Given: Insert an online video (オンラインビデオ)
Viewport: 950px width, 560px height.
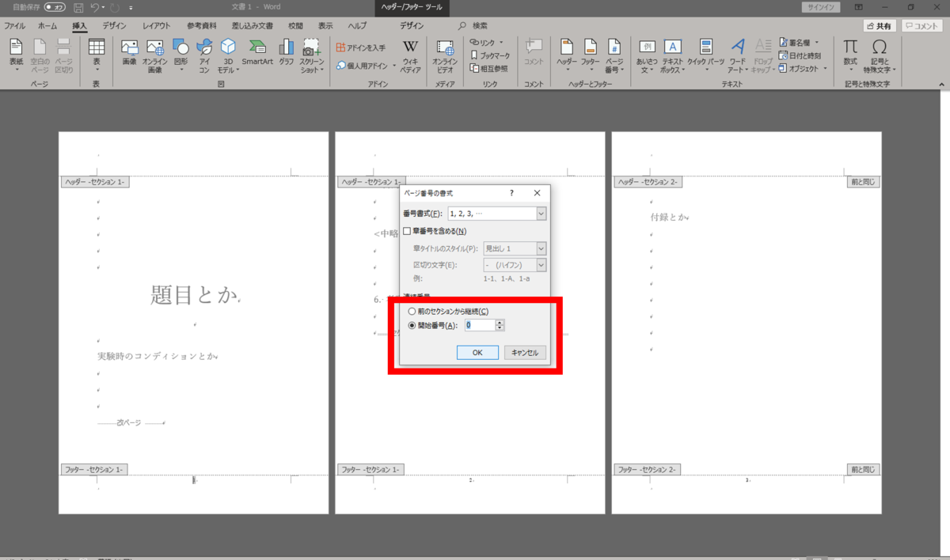Looking at the screenshot, I should coord(446,55).
